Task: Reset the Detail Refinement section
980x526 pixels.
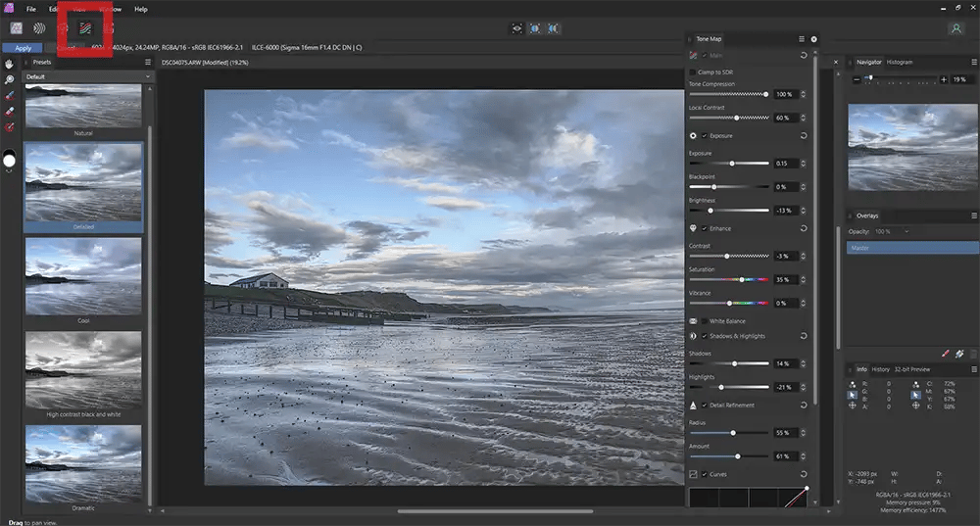Action: coord(804,406)
